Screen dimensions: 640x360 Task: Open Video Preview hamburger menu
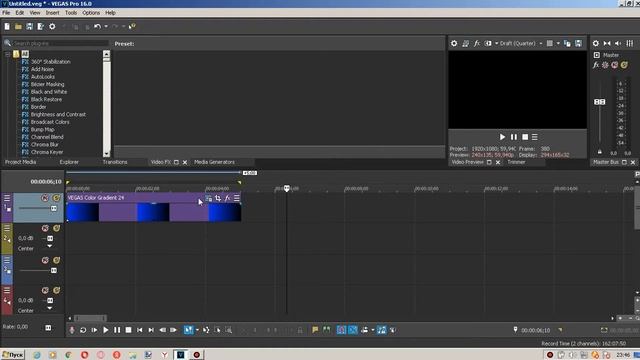point(535,137)
